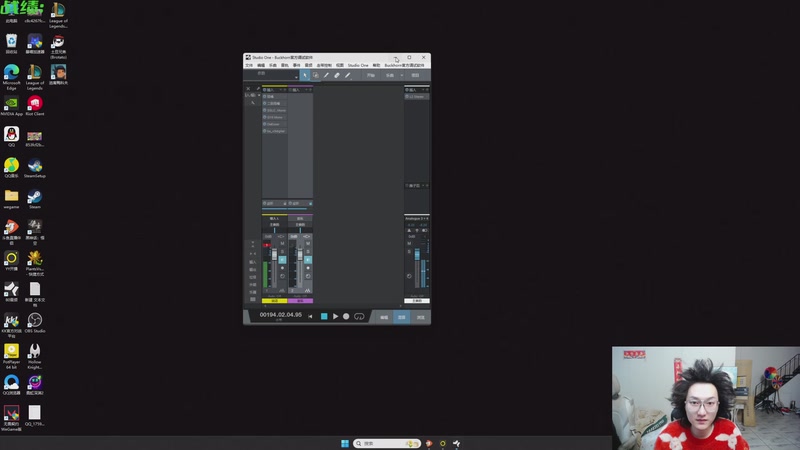Open the dropdown arrow beside Song button
The width and height of the screenshot is (800, 450).
402,76
